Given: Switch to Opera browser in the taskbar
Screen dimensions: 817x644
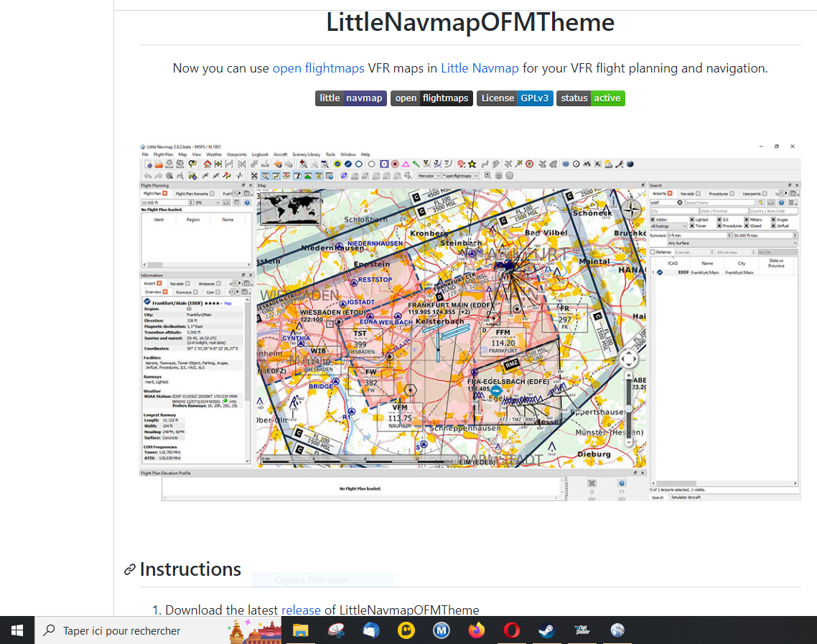Looking at the screenshot, I should pyautogui.click(x=512, y=630).
